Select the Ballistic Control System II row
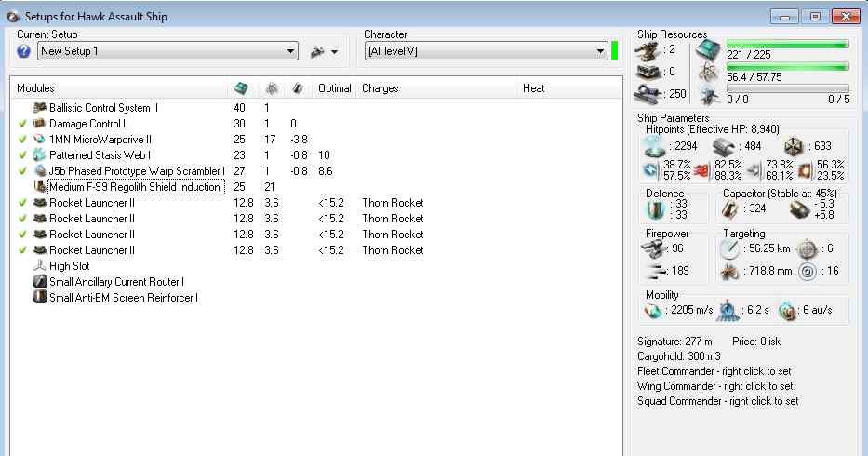 click(x=315, y=108)
